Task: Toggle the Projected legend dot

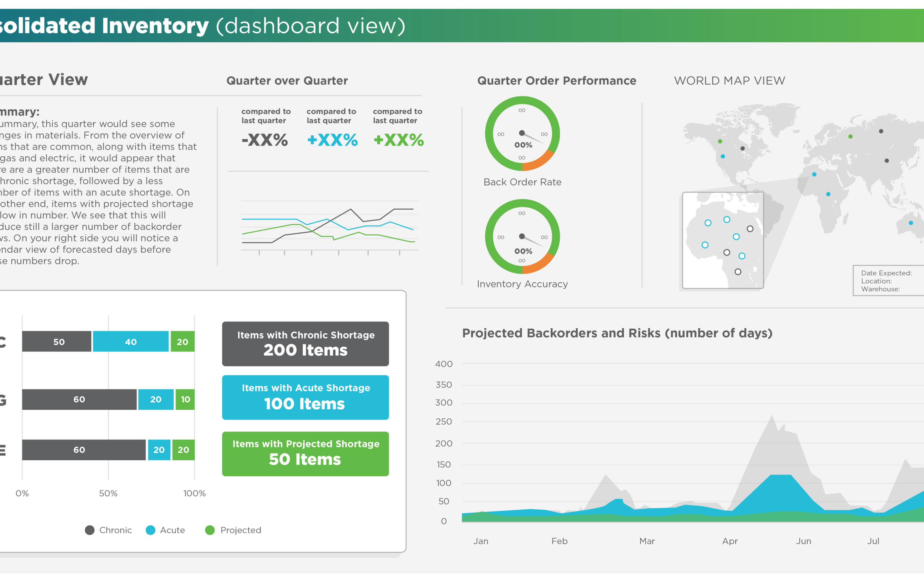Action: pyautogui.click(x=210, y=530)
